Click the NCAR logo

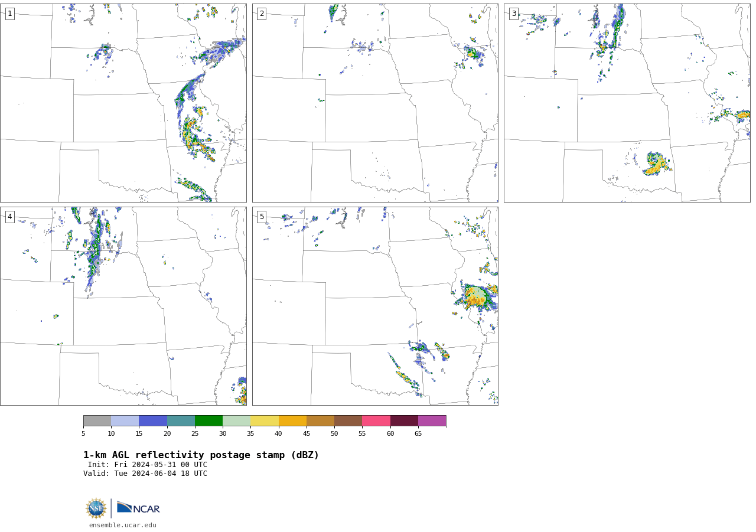pos(138,508)
